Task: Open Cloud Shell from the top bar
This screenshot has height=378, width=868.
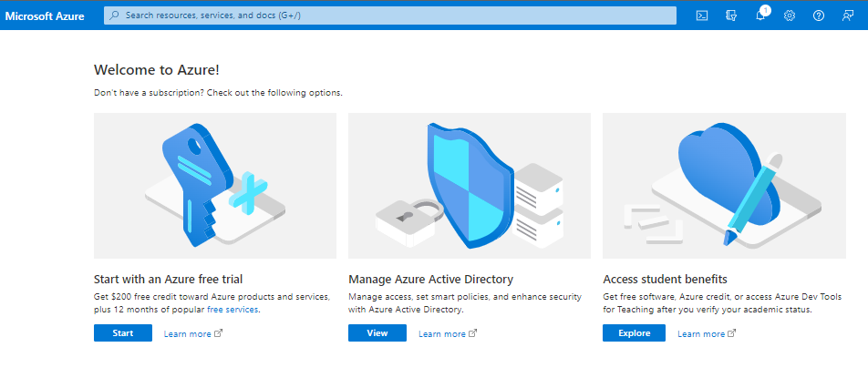Action: pyautogui.click(x=702, y=16)
